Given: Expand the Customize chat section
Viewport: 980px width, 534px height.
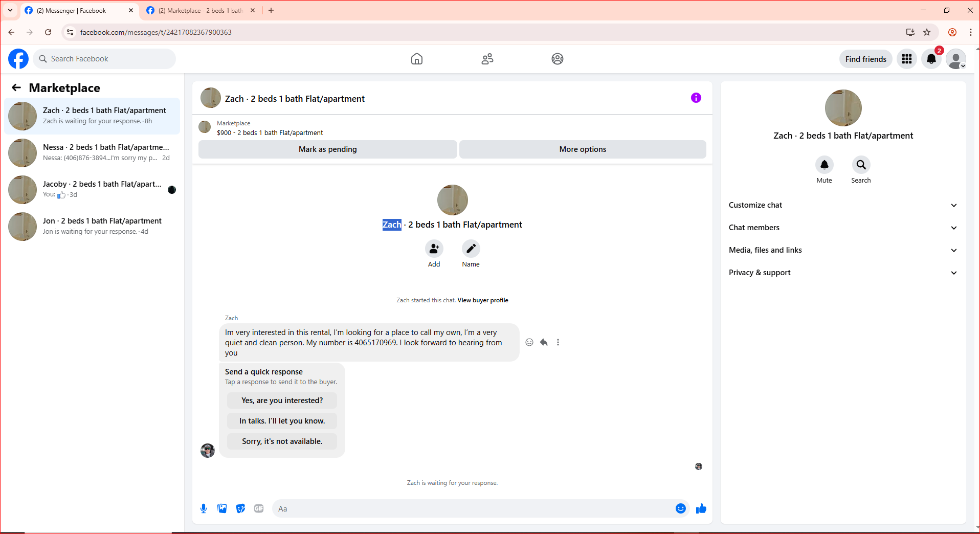Looking at the screenshot, I should pyautogui.click(x=843, y=205).
